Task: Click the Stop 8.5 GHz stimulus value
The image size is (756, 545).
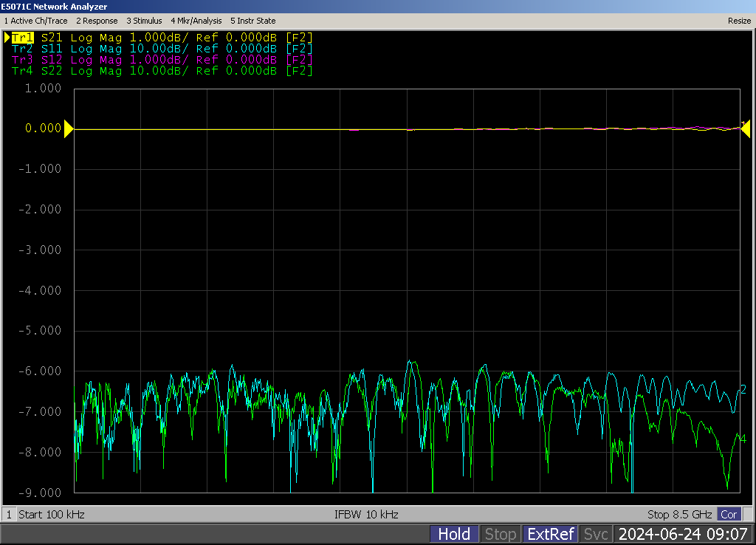Action: click(x=679, y=514)
